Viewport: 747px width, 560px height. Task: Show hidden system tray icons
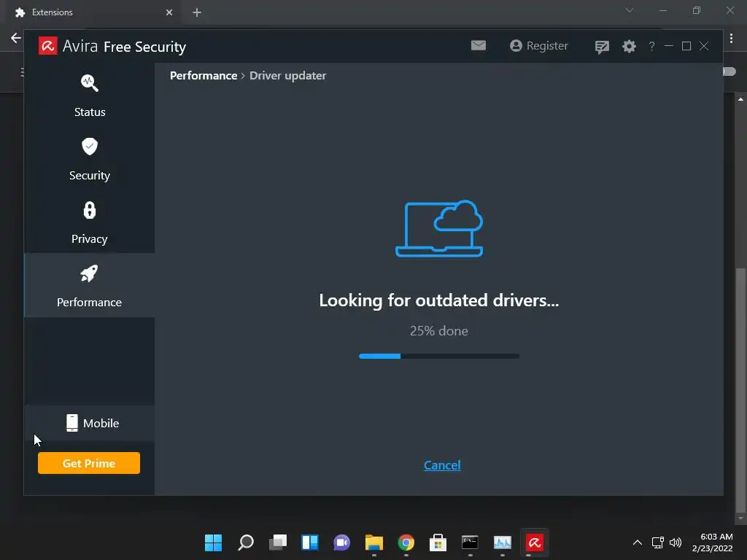(x=638, y=542)
